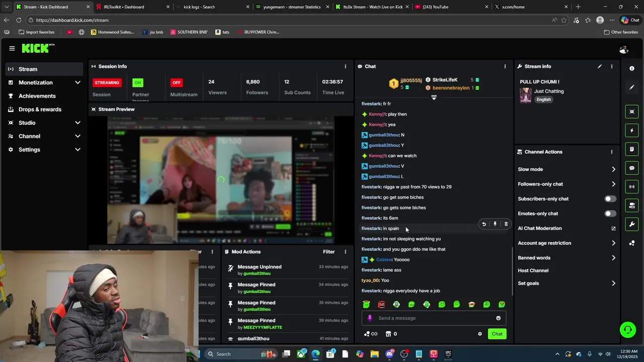
Task: Open Stream info panel three-dot menu
Action: coord(612,66)
